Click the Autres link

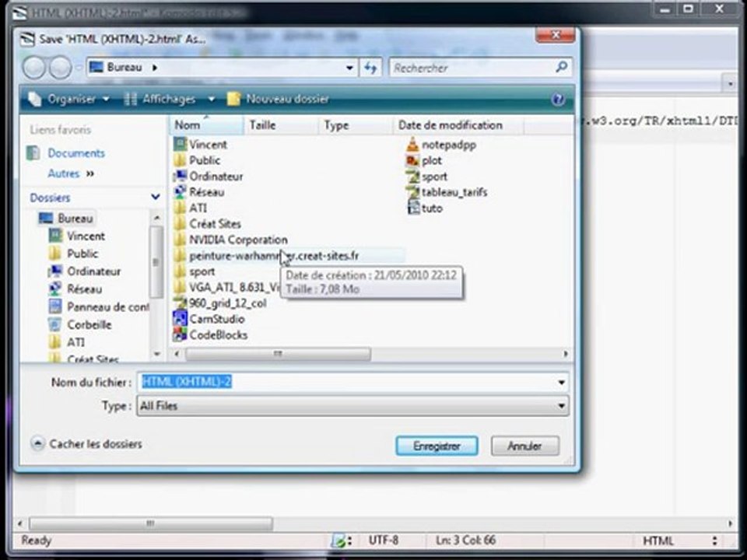pyautogui.click(x=63, y=173)
